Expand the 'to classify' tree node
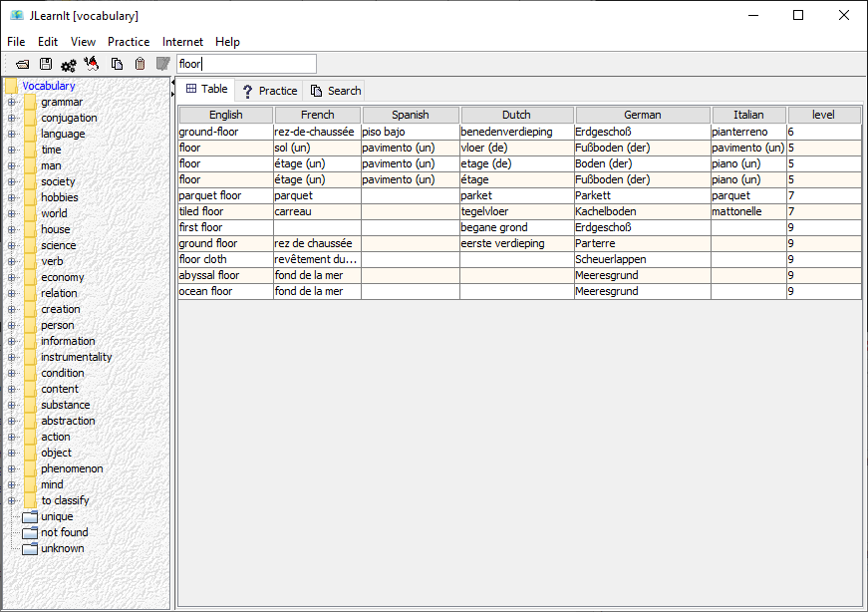The width and height of the screenshot is (868, 612). (x=11, y=500)
